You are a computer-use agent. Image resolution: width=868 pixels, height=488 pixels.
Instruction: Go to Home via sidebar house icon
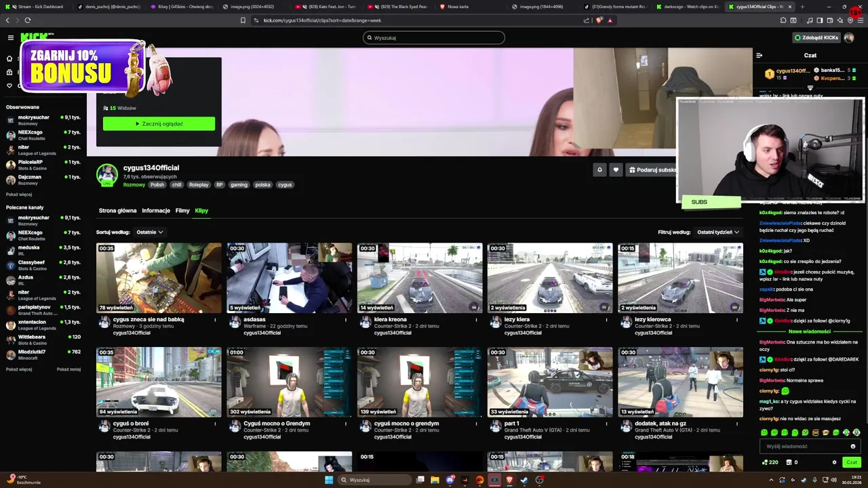point(9,58)
